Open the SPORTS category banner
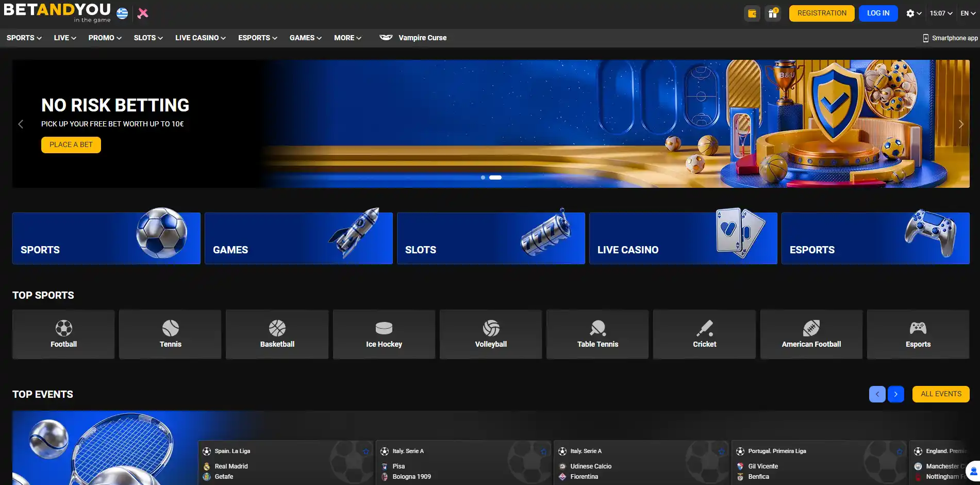 pyautogui.click(x=106, y=238)
